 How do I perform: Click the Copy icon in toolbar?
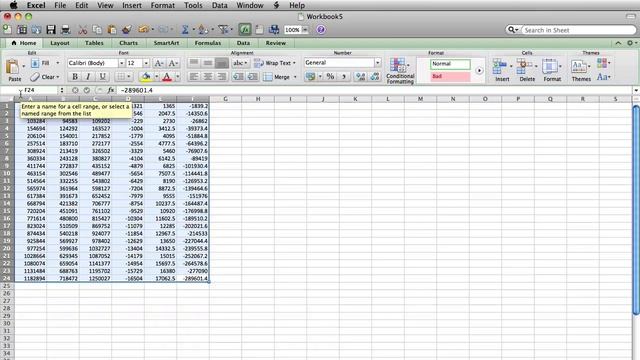(97, 30)
